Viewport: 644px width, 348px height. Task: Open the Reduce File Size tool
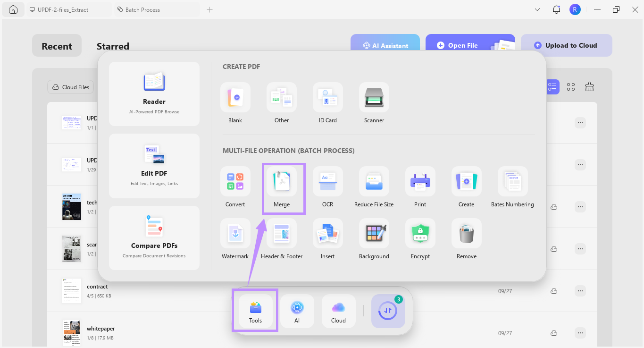click(374, 187)
